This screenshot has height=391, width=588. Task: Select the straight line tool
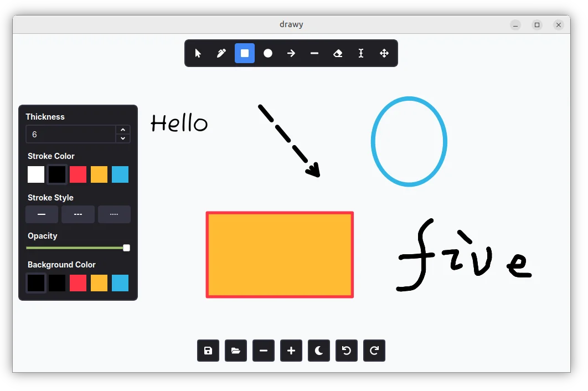314,53
